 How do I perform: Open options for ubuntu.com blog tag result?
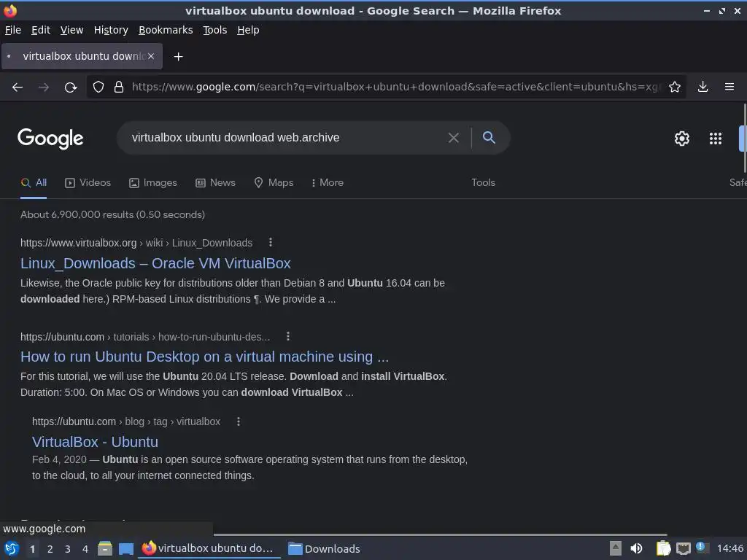click(239, 421)
